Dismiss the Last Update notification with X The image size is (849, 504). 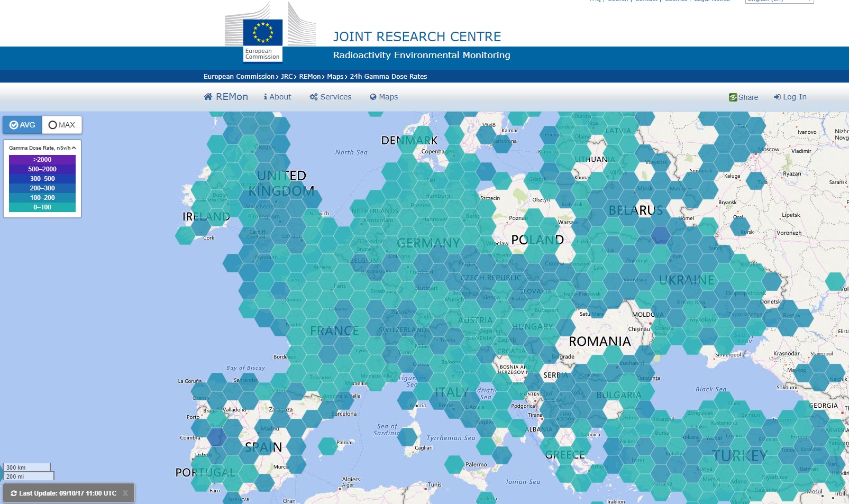125,493
